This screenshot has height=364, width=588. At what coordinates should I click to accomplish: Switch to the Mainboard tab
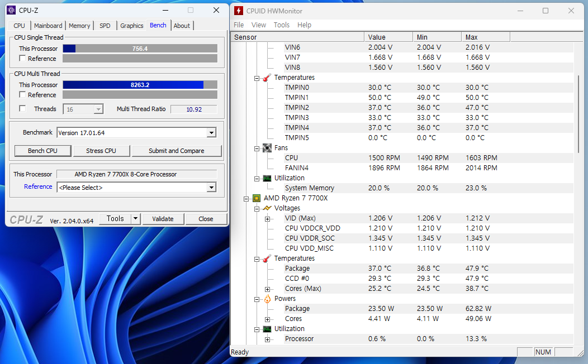48,26
